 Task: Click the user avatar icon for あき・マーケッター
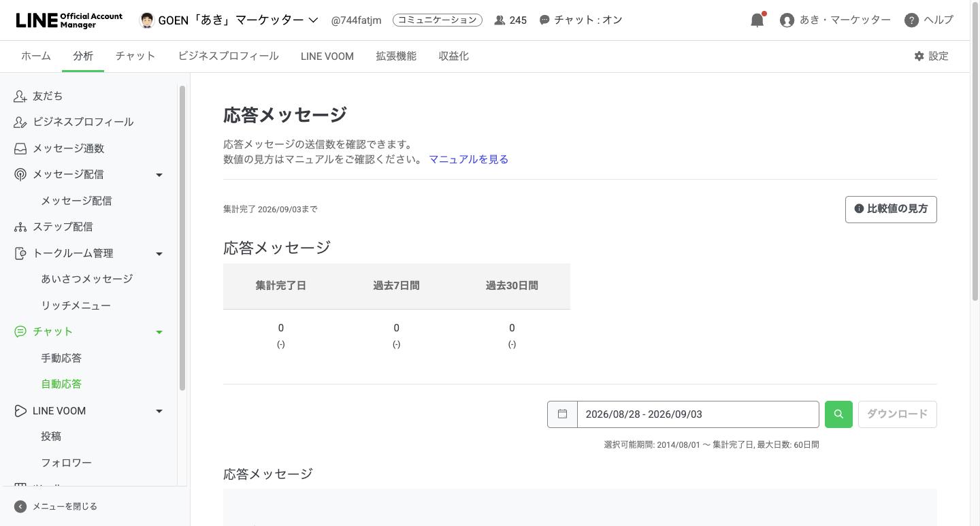point(787,20)
